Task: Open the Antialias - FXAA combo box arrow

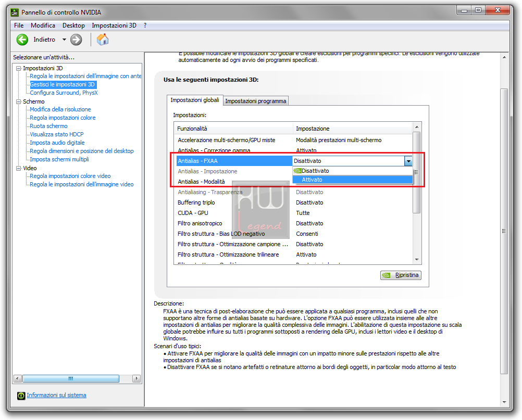Action: coord(408,161)
